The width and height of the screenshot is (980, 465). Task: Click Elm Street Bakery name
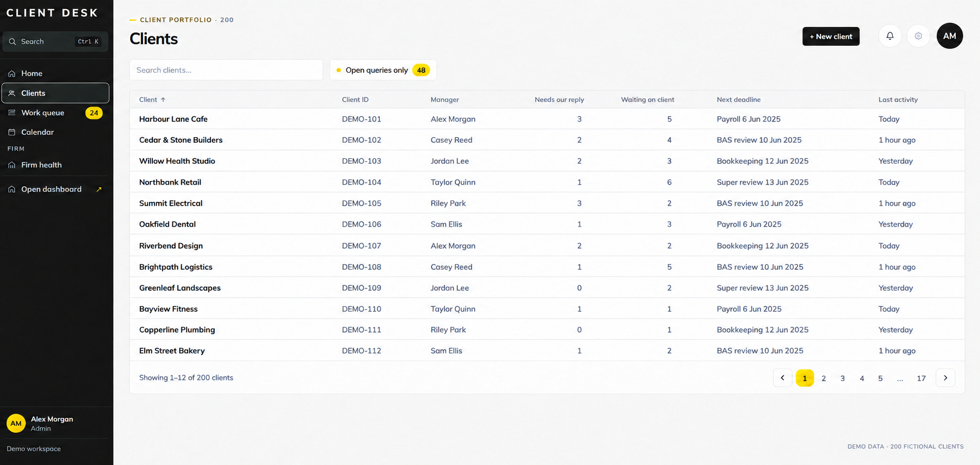tap(172, 350)
